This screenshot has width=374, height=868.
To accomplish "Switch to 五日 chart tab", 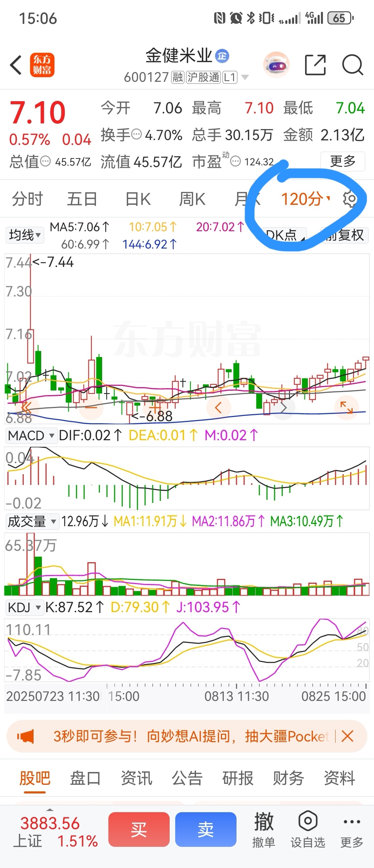I will click(82, 199).
